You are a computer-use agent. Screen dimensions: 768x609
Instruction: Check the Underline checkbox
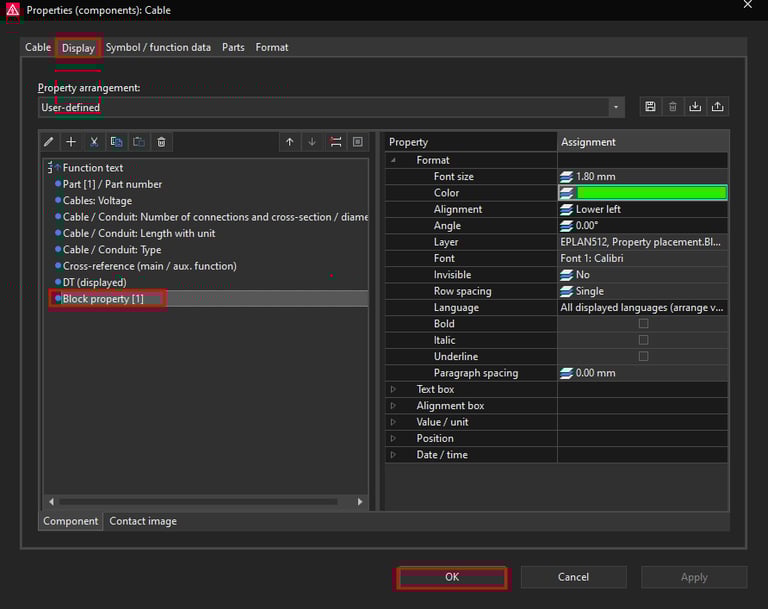coord(643,356)
